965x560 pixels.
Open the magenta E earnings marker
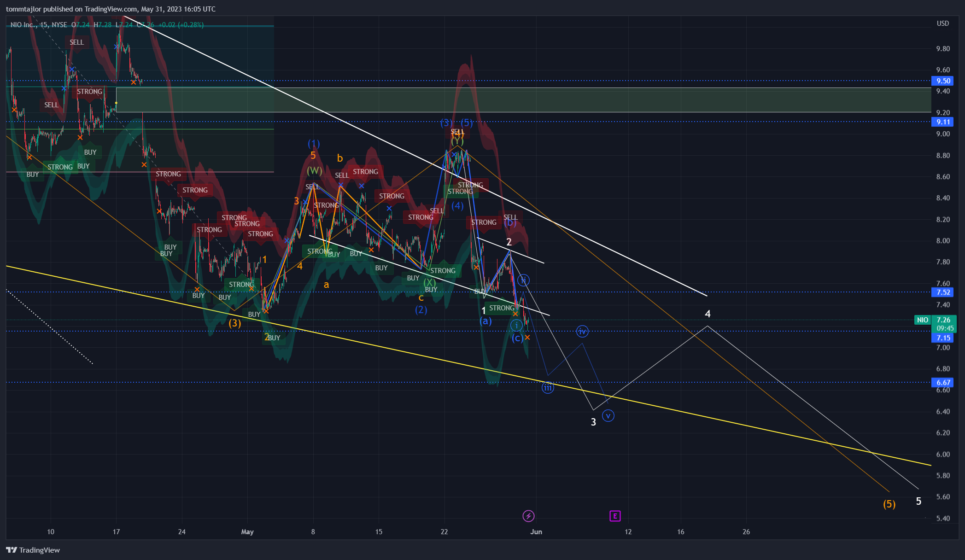point(615,516)
